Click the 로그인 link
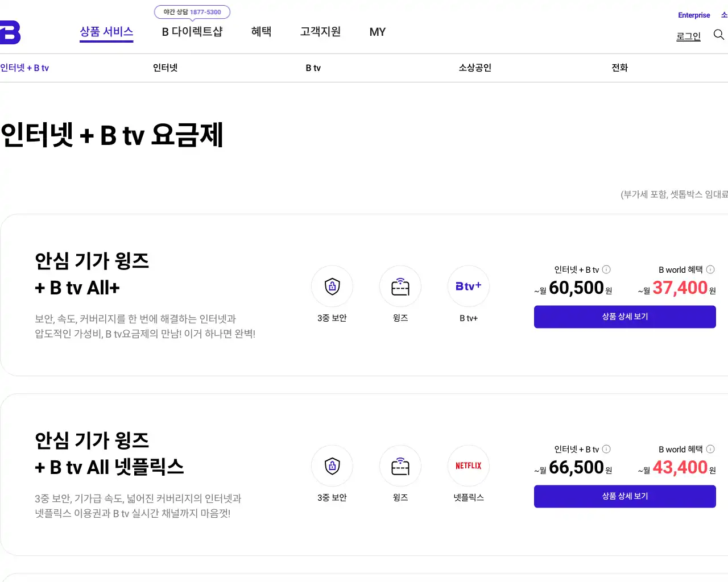The image size is (728, 582). [x=688, y=36]
